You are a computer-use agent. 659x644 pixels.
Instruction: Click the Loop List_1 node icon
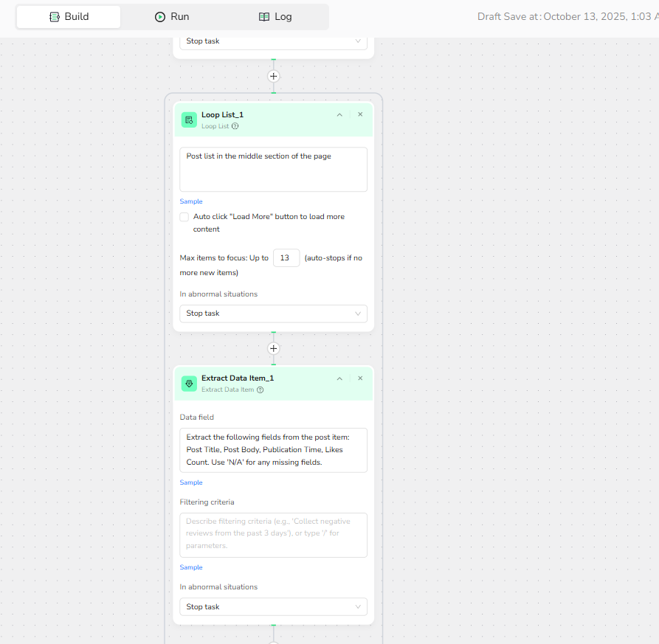189,120
